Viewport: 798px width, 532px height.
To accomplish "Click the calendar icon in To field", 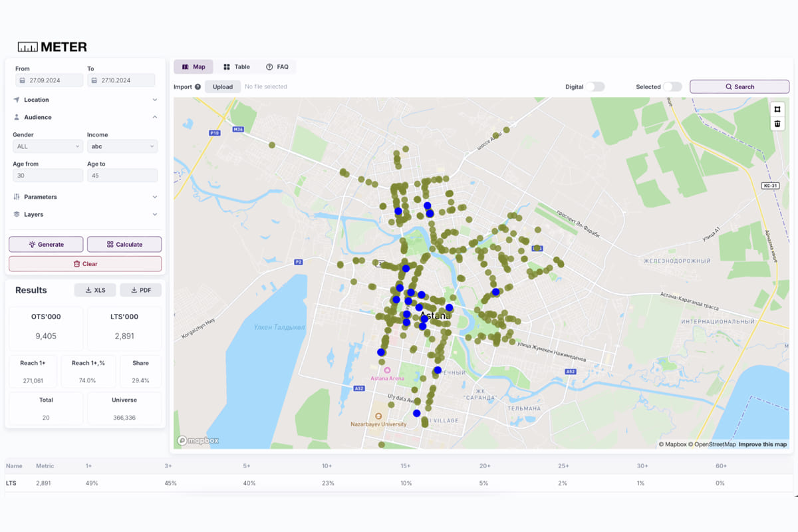I will (x=94, y=80).
